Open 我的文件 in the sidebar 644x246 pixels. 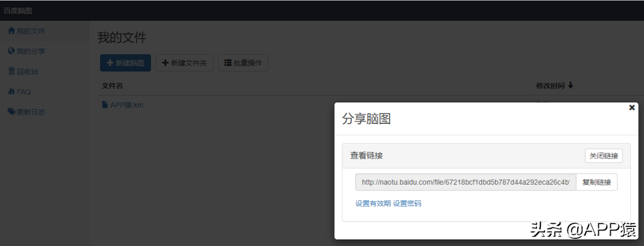(27, 31)
